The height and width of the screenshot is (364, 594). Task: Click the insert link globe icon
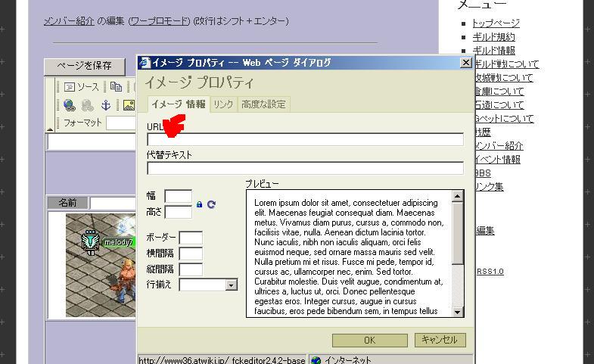70,105
